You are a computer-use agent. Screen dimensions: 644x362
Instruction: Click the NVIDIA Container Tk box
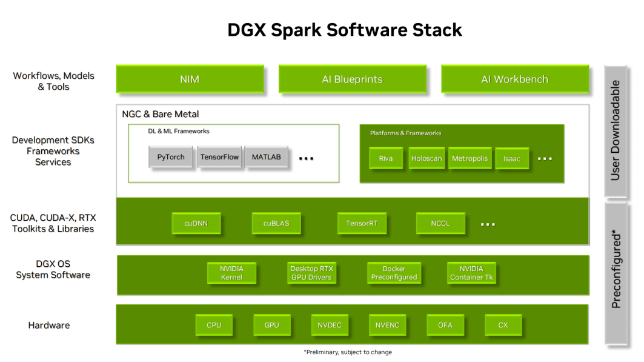pyautogui.click(x=471, y=273)
